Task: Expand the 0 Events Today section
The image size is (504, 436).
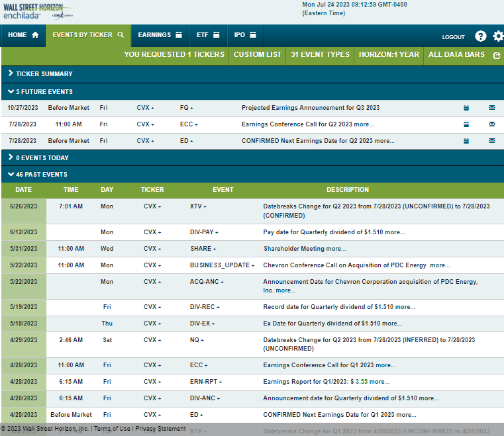Action: pos(38,157)
